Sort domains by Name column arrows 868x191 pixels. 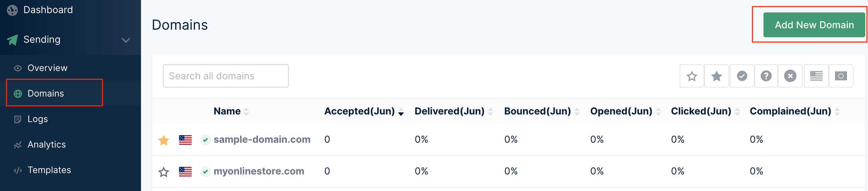[x=246, y=111]
